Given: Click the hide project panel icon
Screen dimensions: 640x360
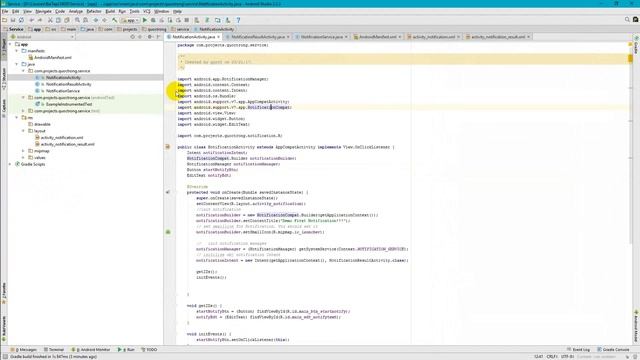Looking at the screenshot, I should (158, 37).
